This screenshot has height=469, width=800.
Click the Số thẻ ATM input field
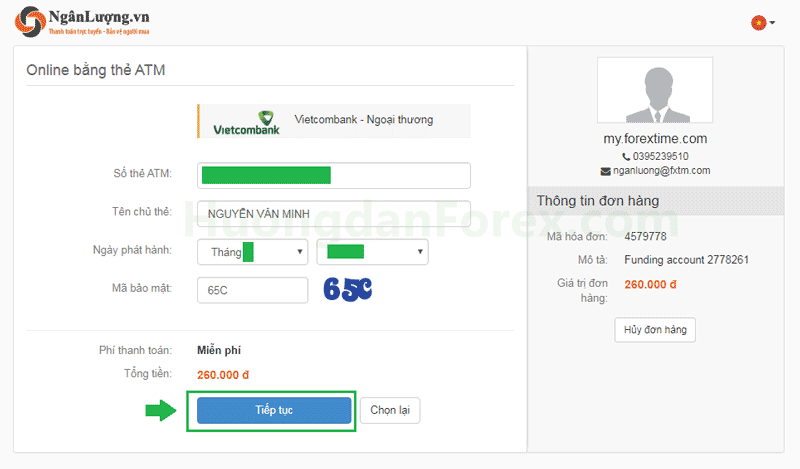pos(334,176)
